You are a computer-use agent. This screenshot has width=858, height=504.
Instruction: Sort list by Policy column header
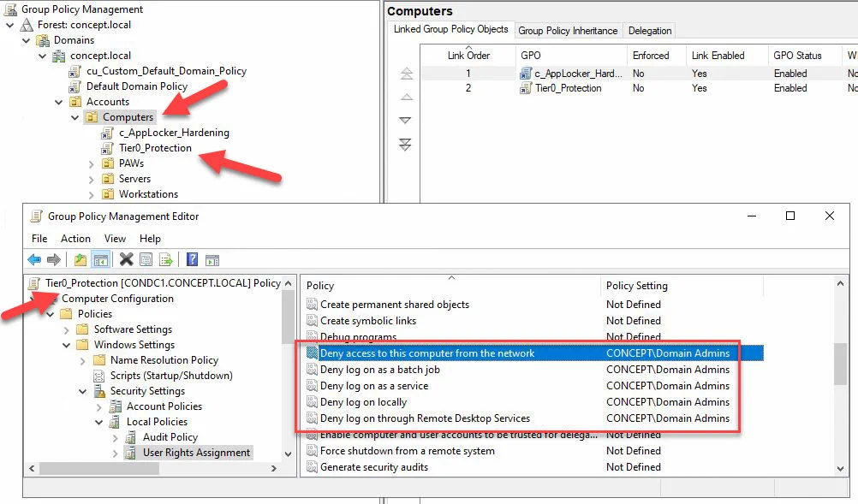pyautogui.click(x=451, y=285)
